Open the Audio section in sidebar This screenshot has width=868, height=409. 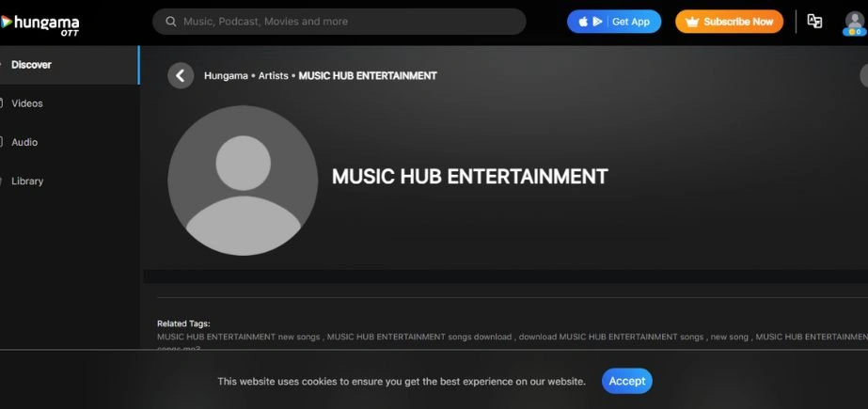tap(24, 142)
